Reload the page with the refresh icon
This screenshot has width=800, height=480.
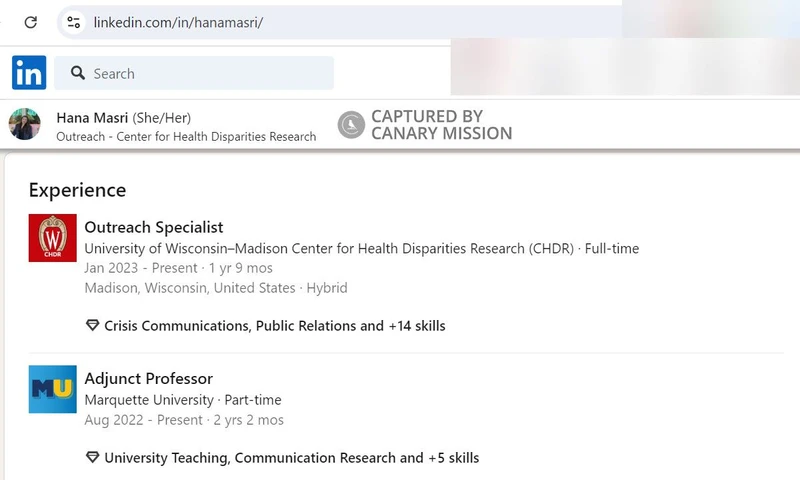[31, 22]
